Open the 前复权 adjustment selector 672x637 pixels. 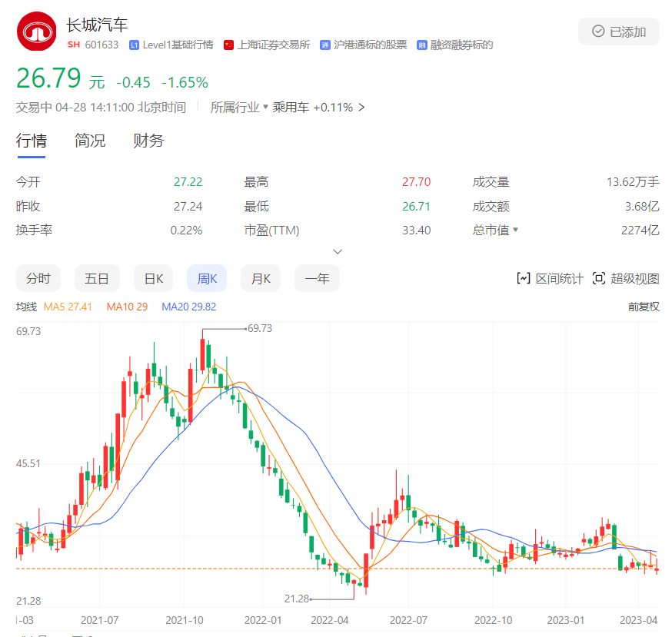(x=644, y=307)
